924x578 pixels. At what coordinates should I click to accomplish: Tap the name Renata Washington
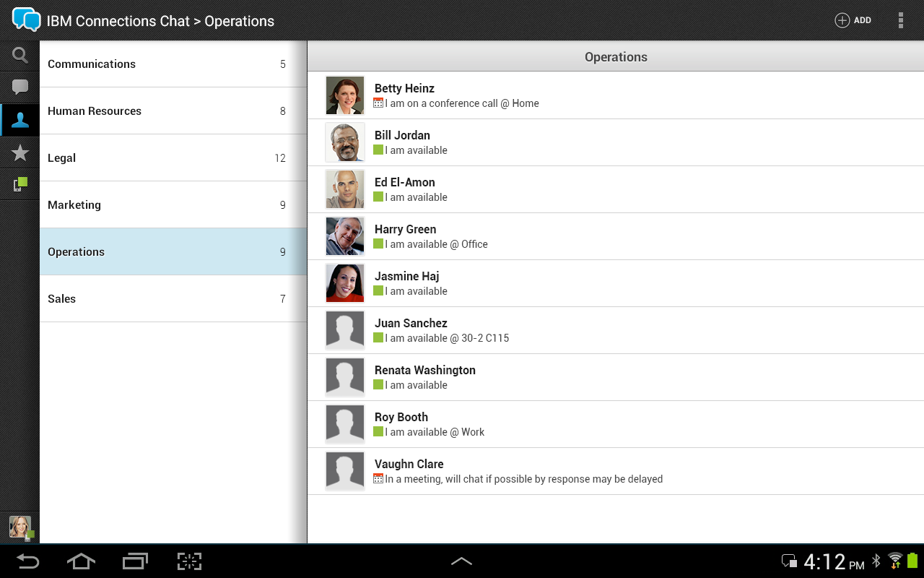pyautogui.click(x=425, y=370)
